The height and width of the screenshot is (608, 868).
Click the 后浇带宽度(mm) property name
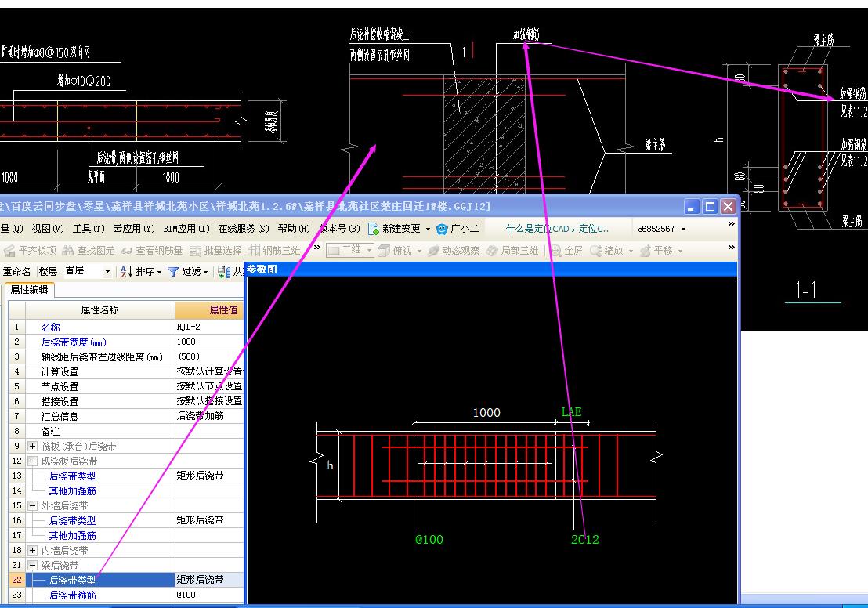(74, 342)
